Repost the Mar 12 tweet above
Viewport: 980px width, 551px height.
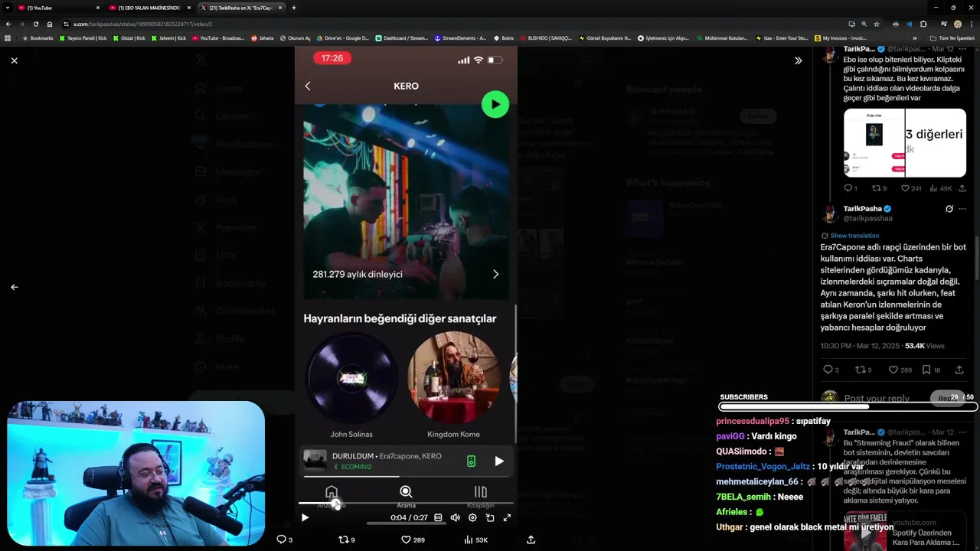pos(880,188)
